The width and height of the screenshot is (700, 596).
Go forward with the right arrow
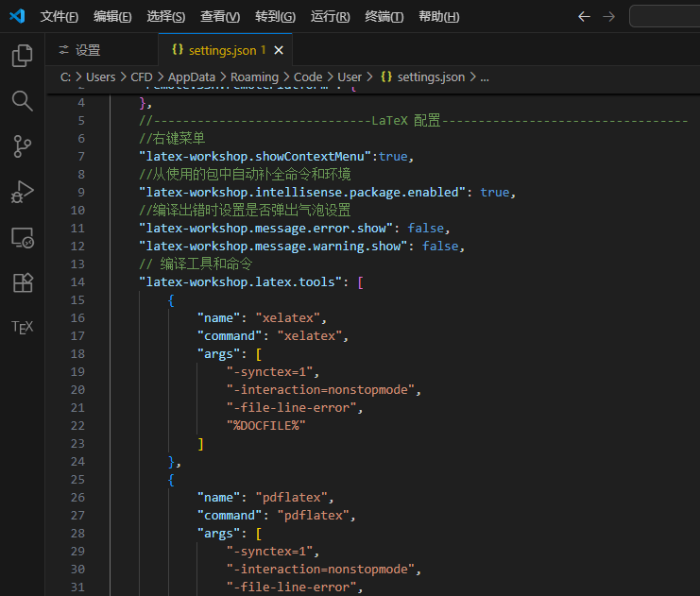tap(609, 17)
